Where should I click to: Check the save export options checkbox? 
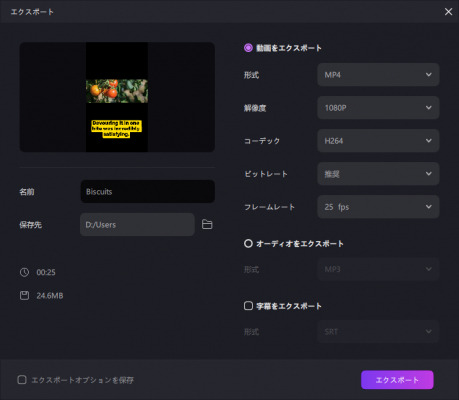[x=22, y=380]
